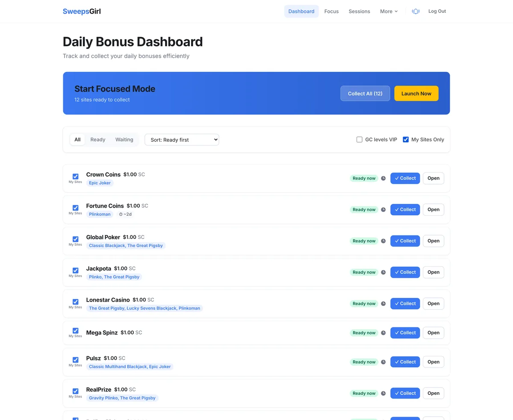Click the Collect All (12) button
The width and height of the screenshot is (513, 420).
click(365, 94)
